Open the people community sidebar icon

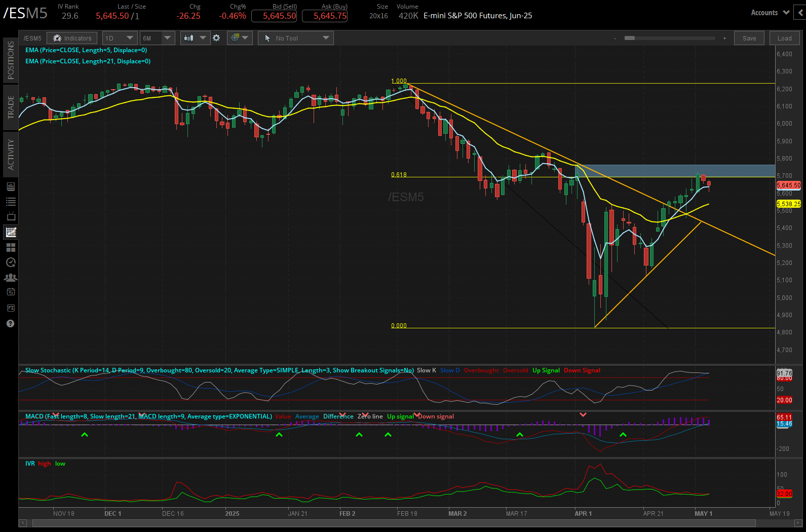click(x=11, y=278)
